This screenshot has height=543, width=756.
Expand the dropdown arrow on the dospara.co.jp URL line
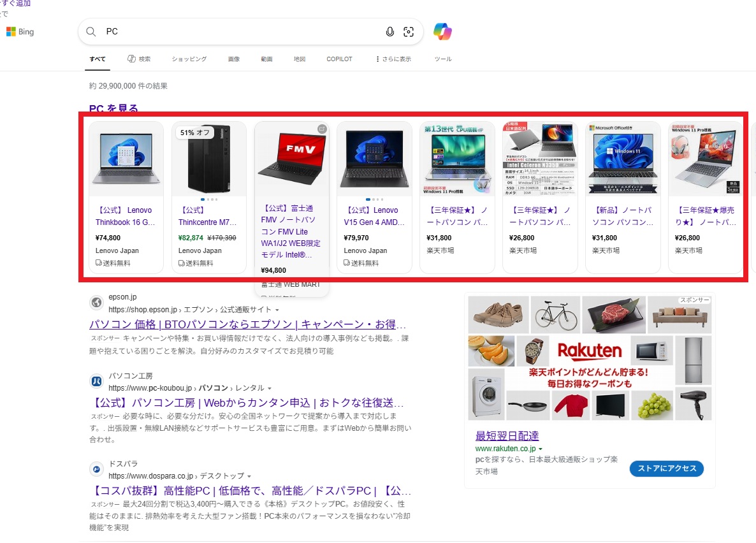(249, 477)
